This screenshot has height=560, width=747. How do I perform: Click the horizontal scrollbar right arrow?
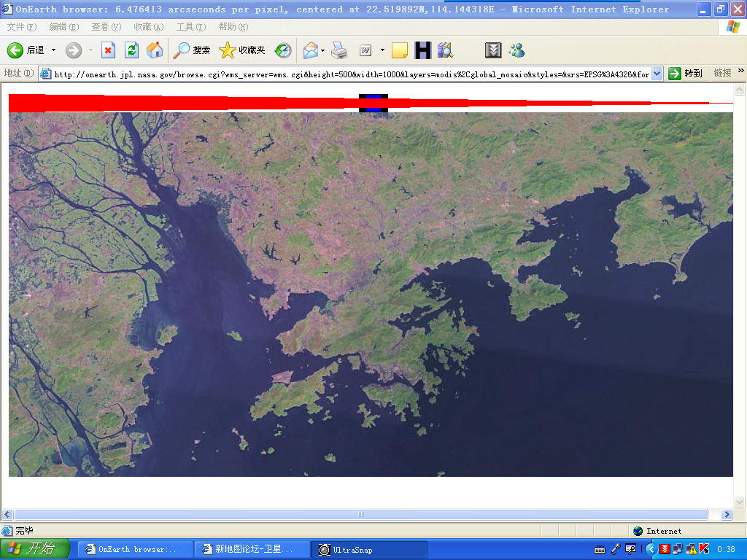tap(727, 515)
